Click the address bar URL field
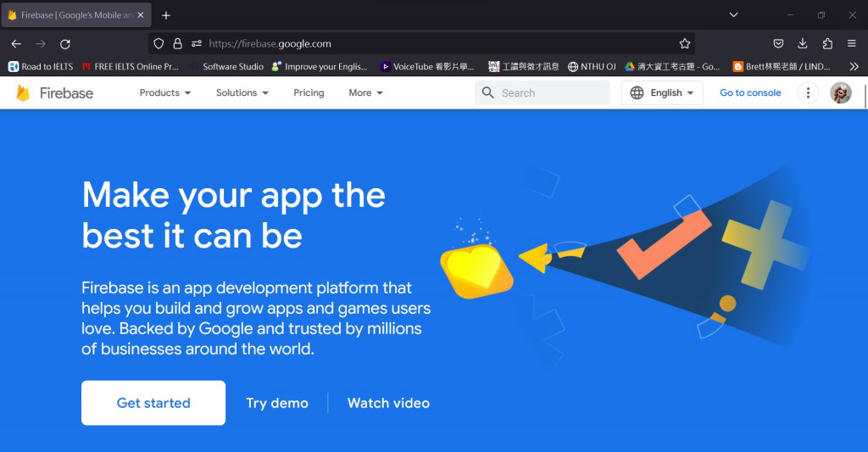 [420, 44]
